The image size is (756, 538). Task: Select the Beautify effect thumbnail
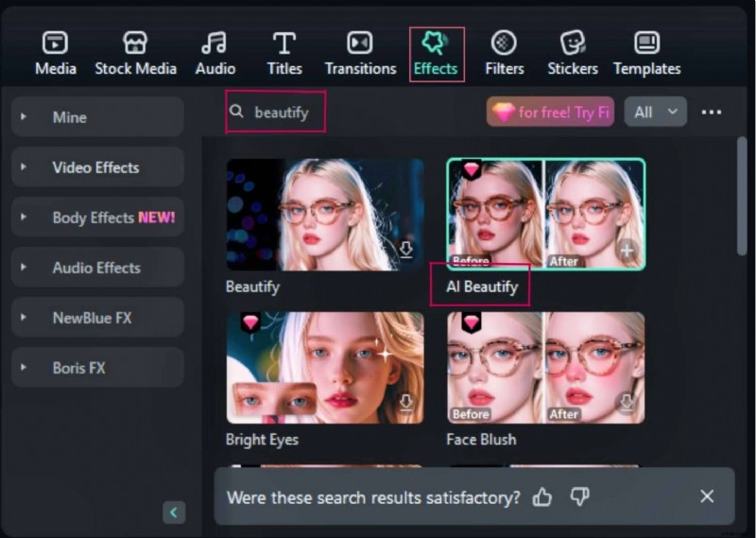[325, 215]
